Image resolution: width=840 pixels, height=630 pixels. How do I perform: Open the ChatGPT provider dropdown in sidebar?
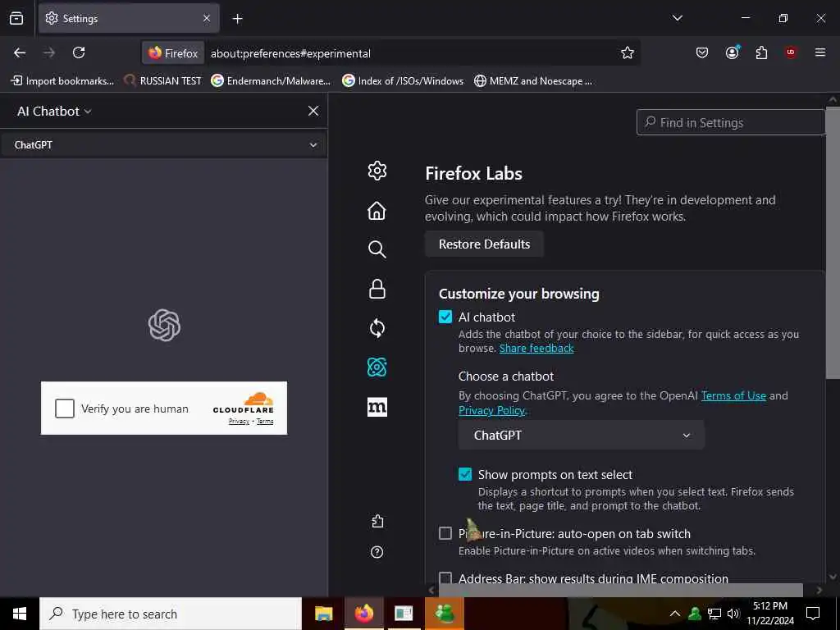[164, 144]
